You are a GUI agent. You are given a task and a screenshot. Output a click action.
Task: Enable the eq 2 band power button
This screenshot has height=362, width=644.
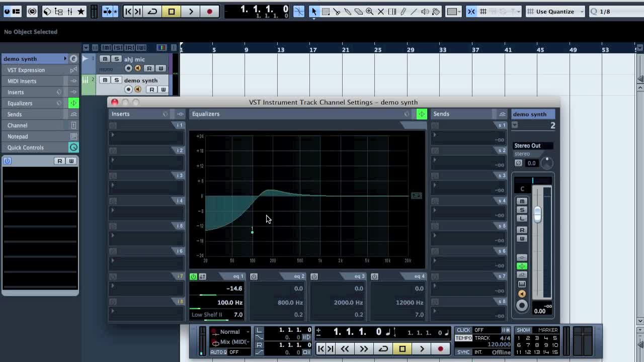click(x=254, y=277)
